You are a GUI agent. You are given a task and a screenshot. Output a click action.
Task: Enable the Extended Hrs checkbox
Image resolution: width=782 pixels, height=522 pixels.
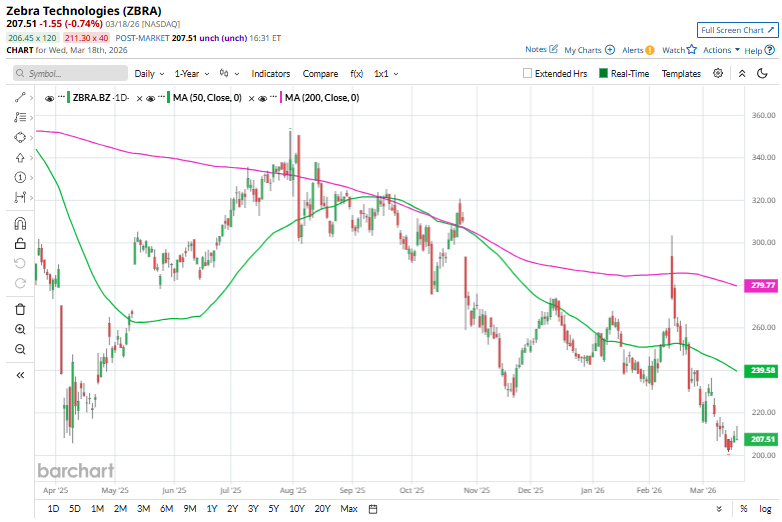[528, 73]
